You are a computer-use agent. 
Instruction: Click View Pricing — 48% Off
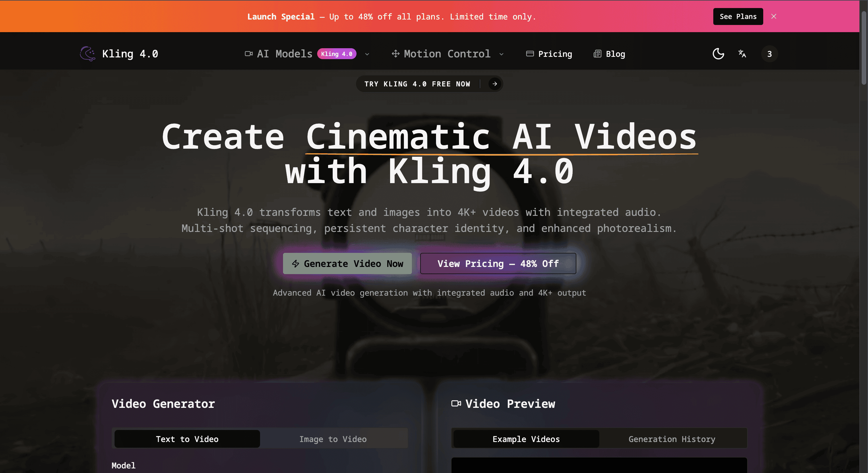pos(498,263)
